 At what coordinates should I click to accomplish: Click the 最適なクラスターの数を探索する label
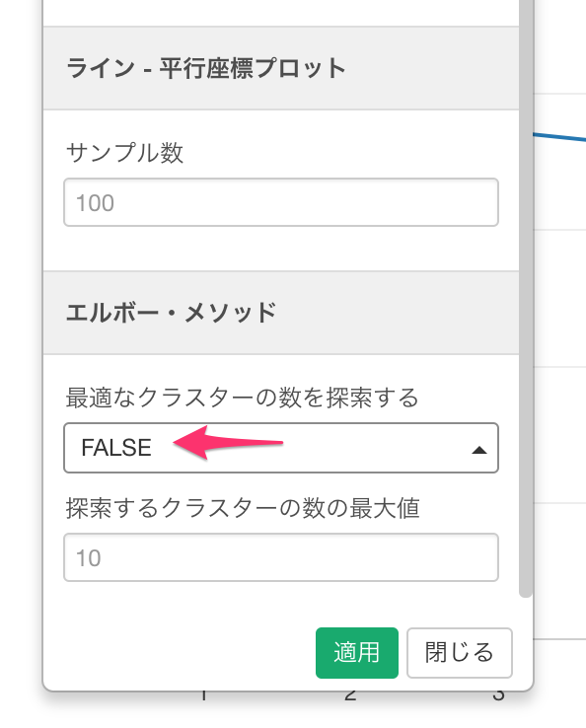pyautogui.click(x=242, y=398)
